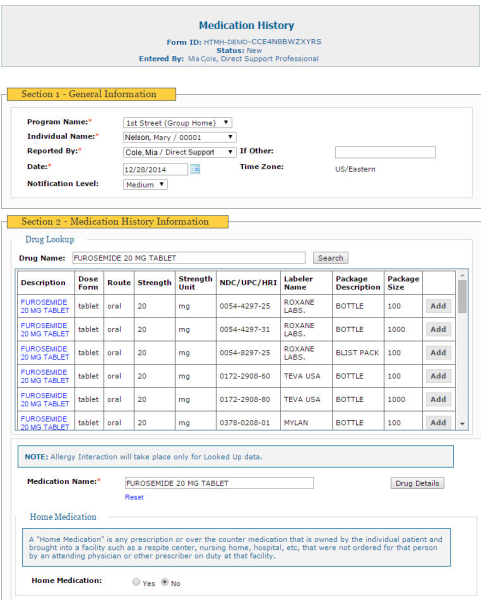Image resolution: width=481 pixels, height=600 pixels.
Task: Click the drug results scrollbar thumb
Action: tap(462, 297)
